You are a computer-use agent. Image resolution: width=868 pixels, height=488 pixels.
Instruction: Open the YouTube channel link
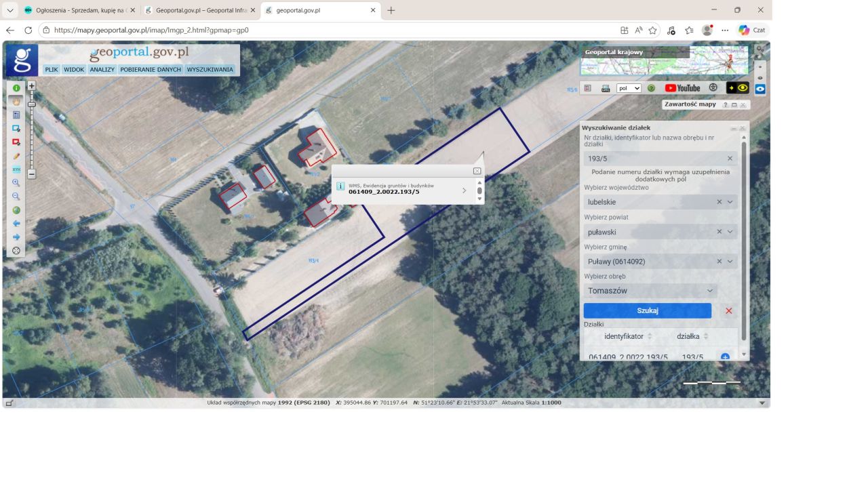coord(682,88)
